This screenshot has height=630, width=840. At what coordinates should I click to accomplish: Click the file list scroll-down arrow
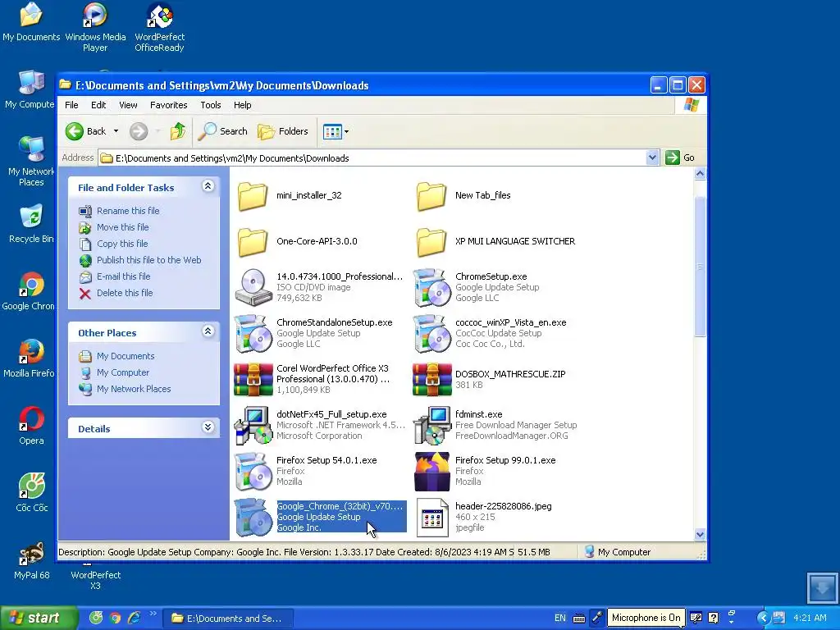tap(700, 534)
